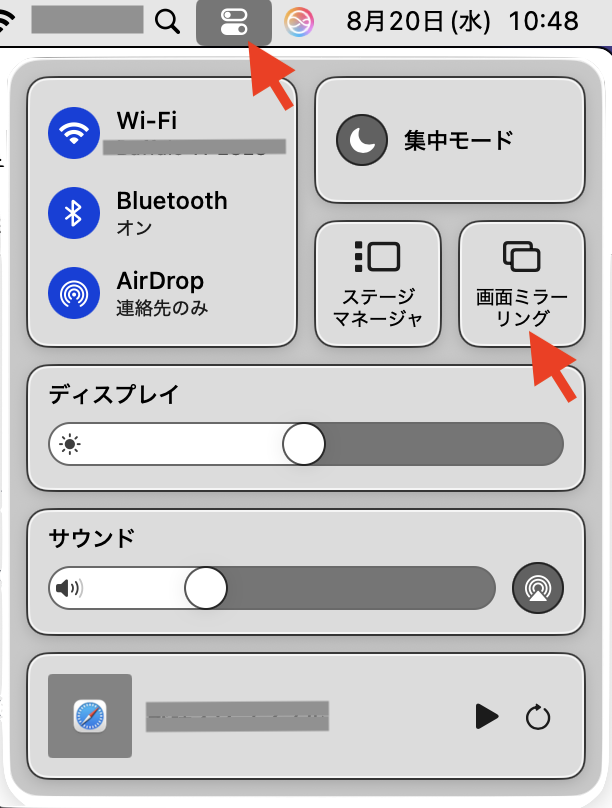Close Control Center via menu bar icon
Image resolution: width=612 pixels, height=808 pixels.
click(234, 23)
